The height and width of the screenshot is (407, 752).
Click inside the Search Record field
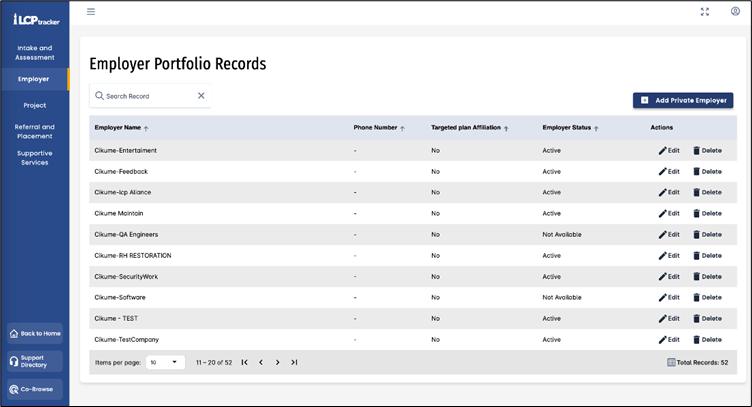tap(150, 96)
